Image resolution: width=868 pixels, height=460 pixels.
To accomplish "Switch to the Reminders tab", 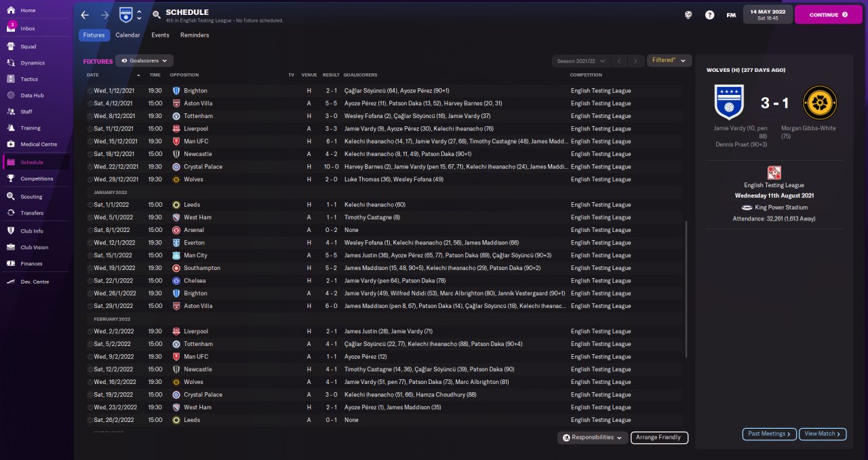I will 195,35.
